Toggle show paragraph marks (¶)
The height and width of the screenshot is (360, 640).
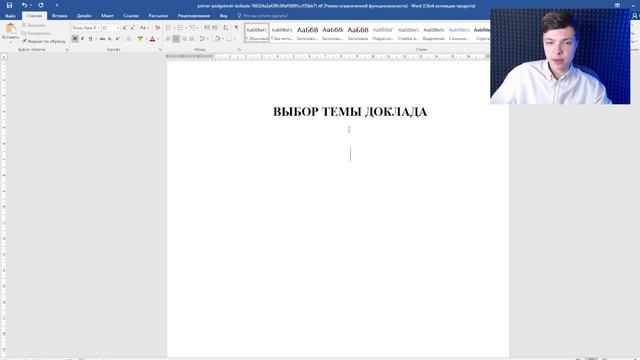pos(236,28)
